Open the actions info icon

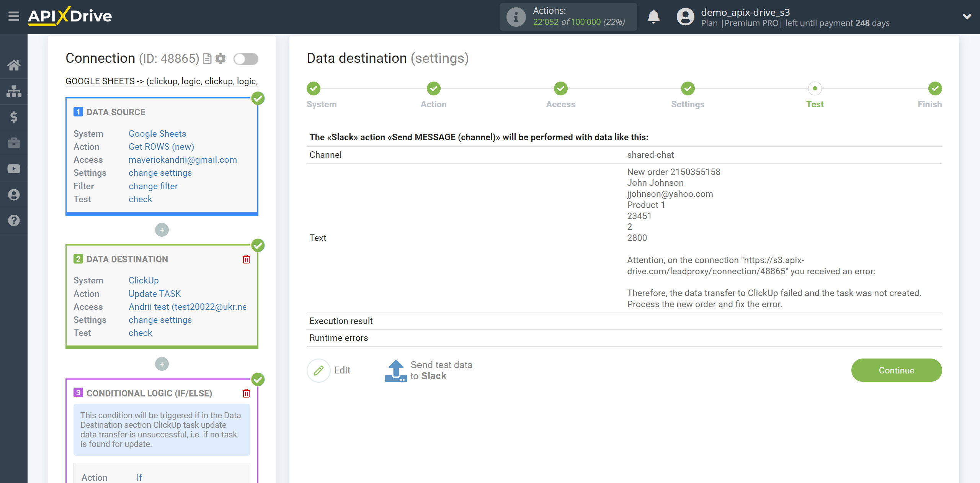pyautogui.click(x=516, y=17)
